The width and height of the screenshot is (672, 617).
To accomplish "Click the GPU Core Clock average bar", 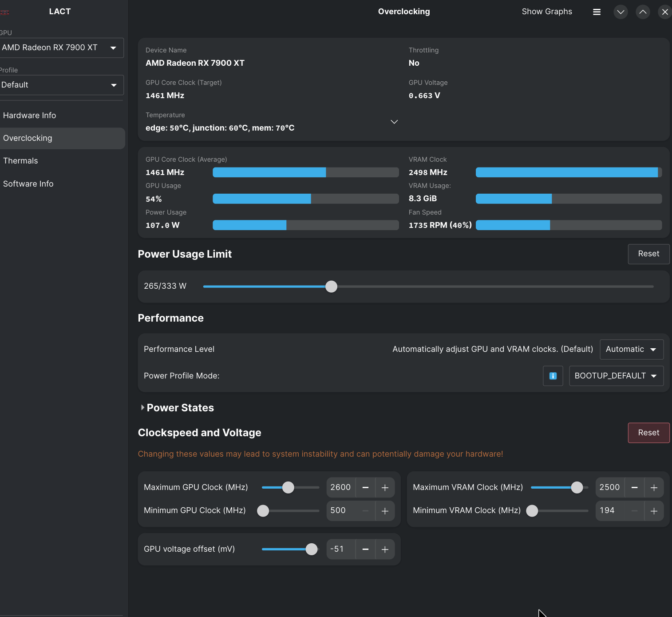I will point(306,172).
